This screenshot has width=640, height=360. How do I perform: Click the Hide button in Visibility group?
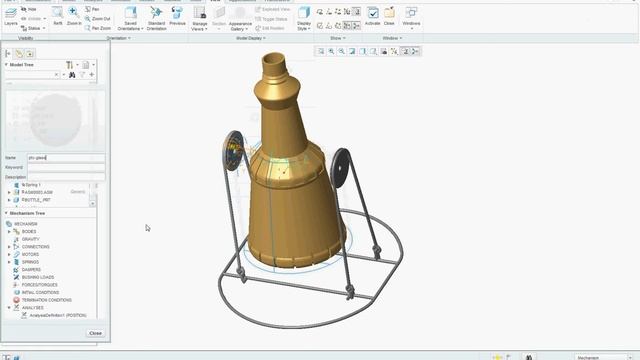[x=29, y=9]
